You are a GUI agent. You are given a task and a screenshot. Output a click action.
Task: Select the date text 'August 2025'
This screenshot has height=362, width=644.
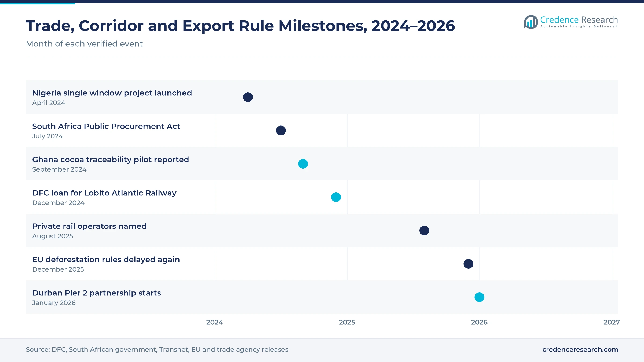53,236
